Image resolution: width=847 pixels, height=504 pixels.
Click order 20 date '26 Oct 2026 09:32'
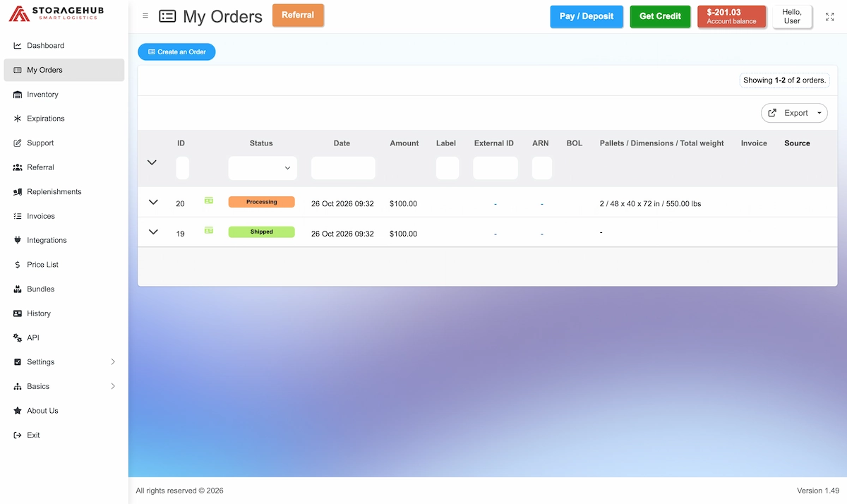(342, 204)
